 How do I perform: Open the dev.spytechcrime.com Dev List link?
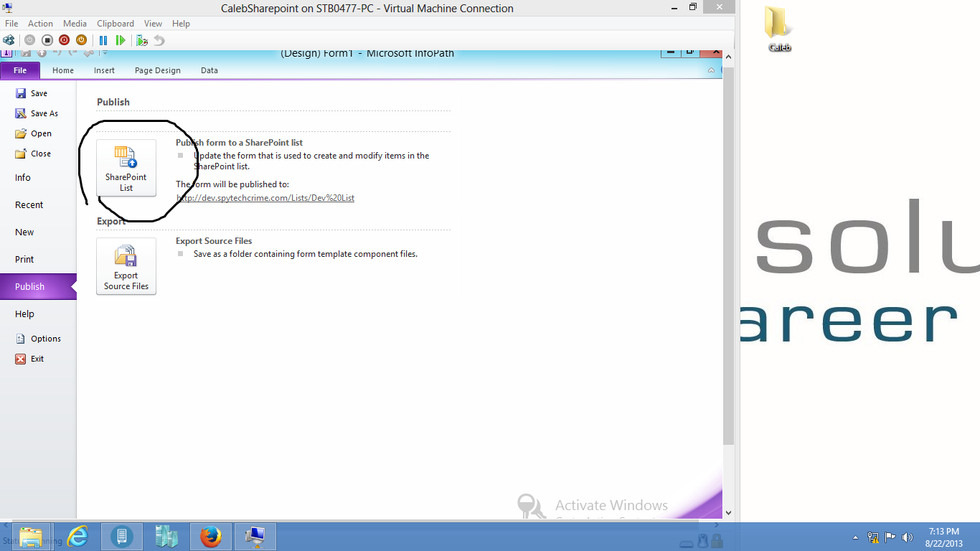point(265,198)
